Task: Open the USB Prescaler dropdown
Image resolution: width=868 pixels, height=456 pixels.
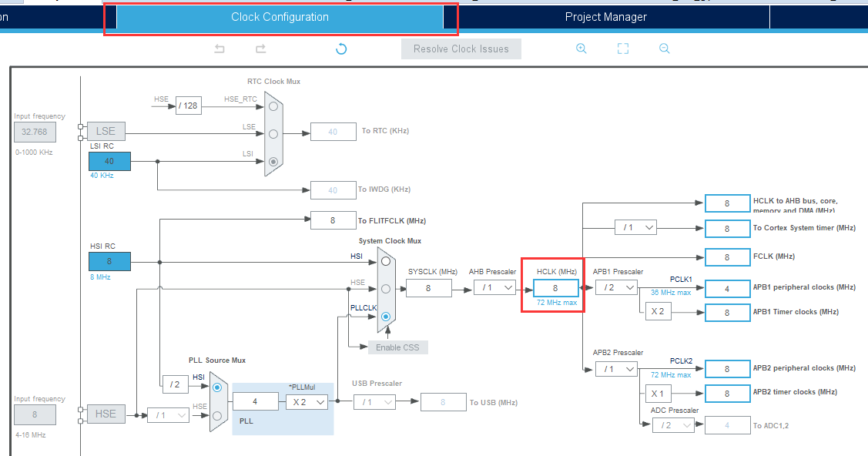Action: point(375,402)
